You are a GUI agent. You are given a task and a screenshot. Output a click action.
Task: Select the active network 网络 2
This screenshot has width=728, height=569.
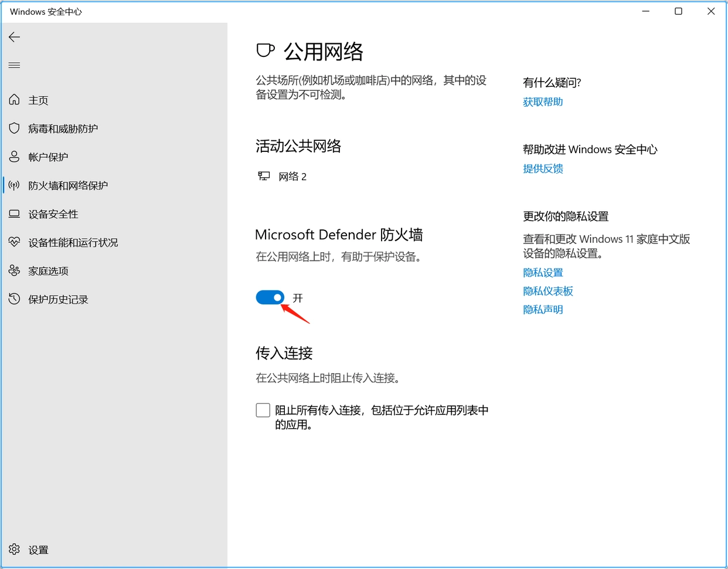pyautogui.click(x=293, y=177)
